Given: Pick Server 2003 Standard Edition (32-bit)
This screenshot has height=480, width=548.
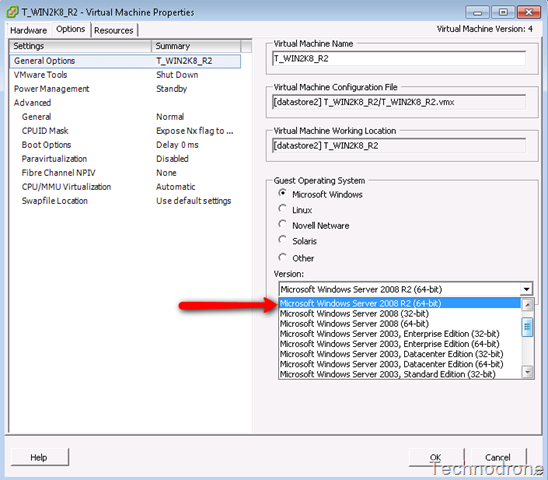Looking at the screenshot, I should [400, 374].
